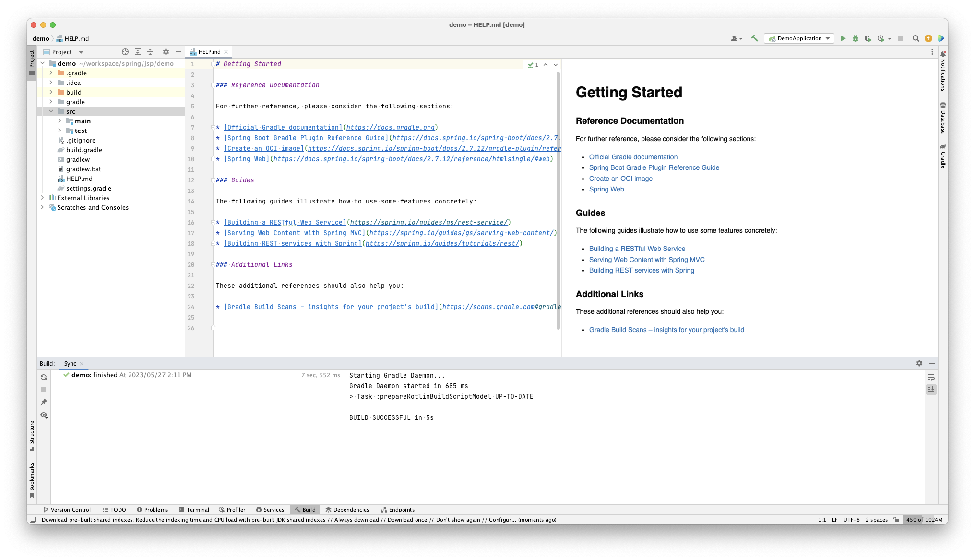
Task: Click scroll to end icon in build output
Action: point(931,390)
